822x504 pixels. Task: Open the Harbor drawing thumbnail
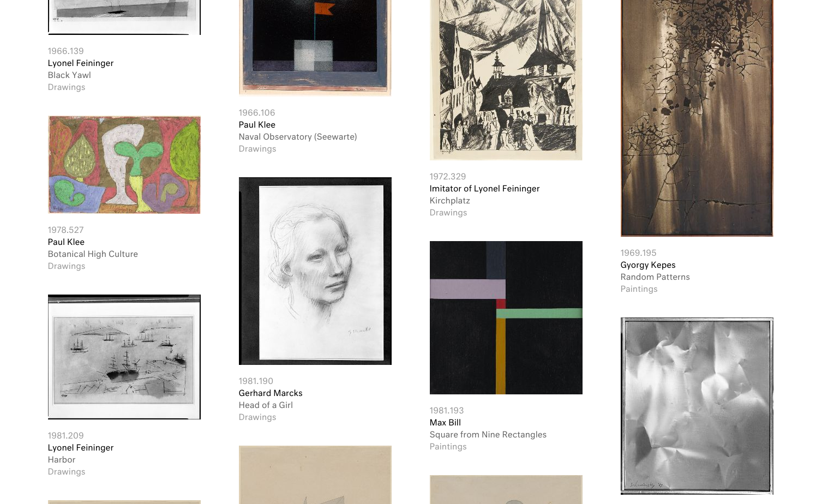(x=124, y=357)
